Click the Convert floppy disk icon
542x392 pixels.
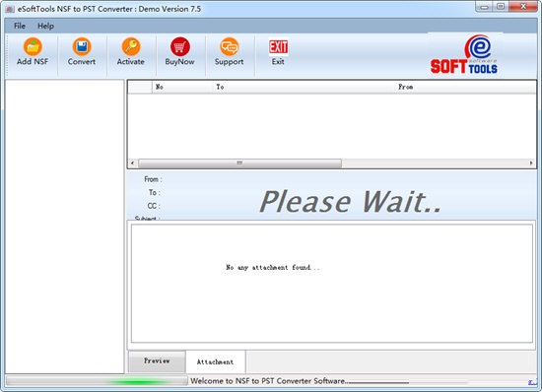[82, 46]
